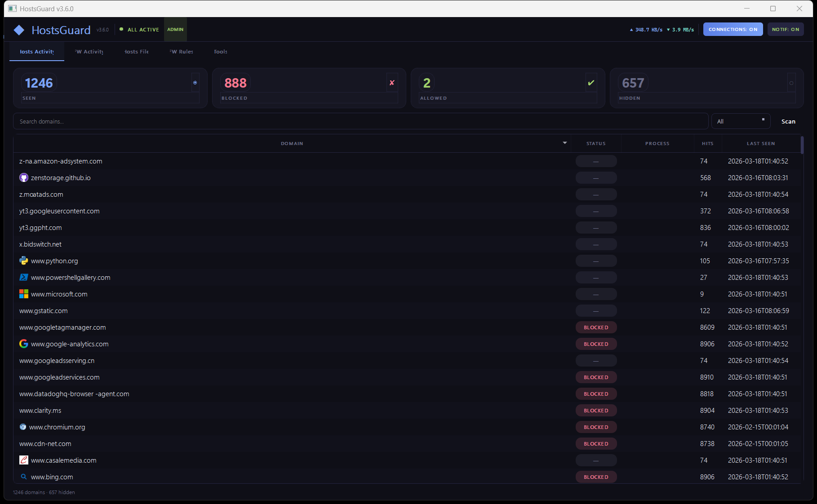Click the green checkmark on the ALLOWED card
Image resolution: width=817 pixels, height=504 pixels.
591,83
